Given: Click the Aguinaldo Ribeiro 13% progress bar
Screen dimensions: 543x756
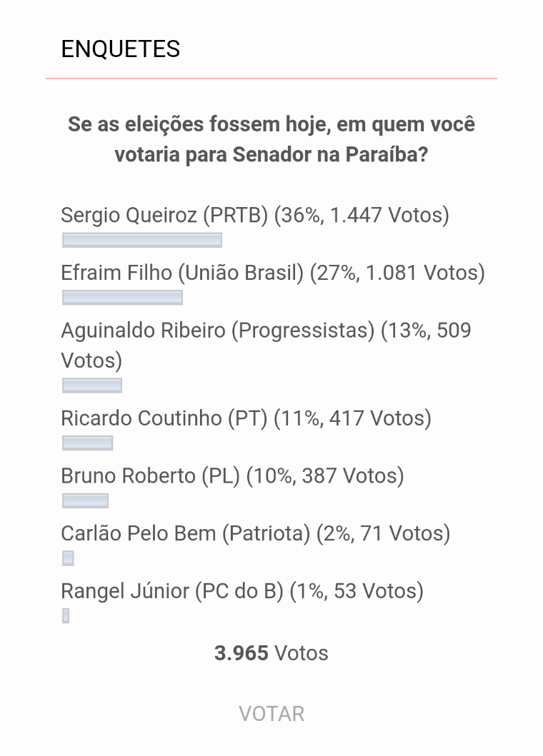Looking at the screenshot, I should point(92,385).
